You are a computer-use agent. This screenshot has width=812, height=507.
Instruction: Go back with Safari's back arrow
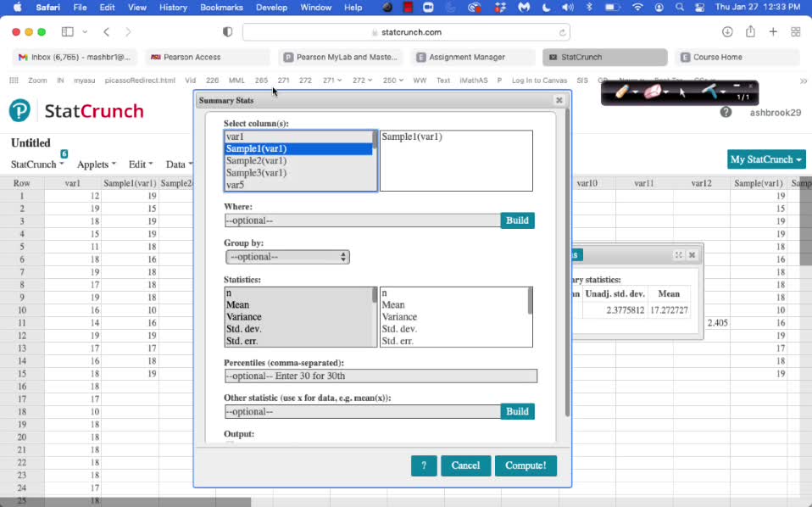(x=106, y=32)
